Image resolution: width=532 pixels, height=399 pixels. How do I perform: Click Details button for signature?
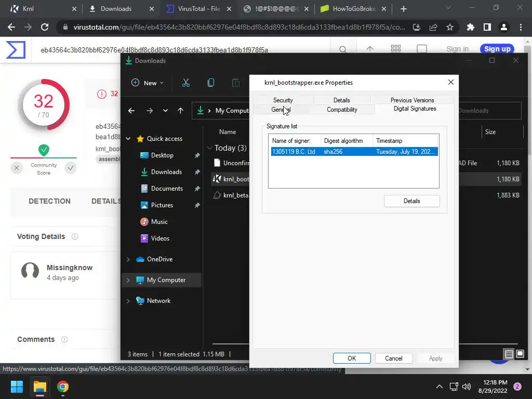point(412,201)
